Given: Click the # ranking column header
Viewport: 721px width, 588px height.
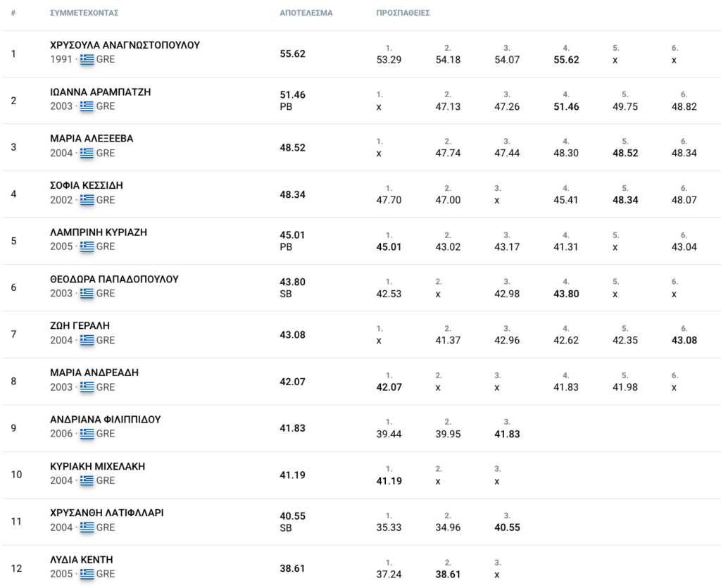Looking at the screenshot, I should pos(13,13).
